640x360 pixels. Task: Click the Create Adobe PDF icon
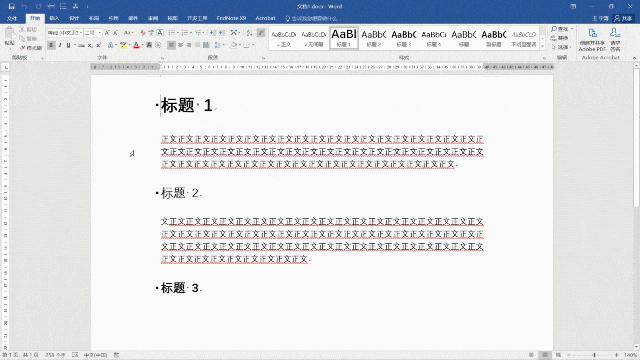click(592, 39)
